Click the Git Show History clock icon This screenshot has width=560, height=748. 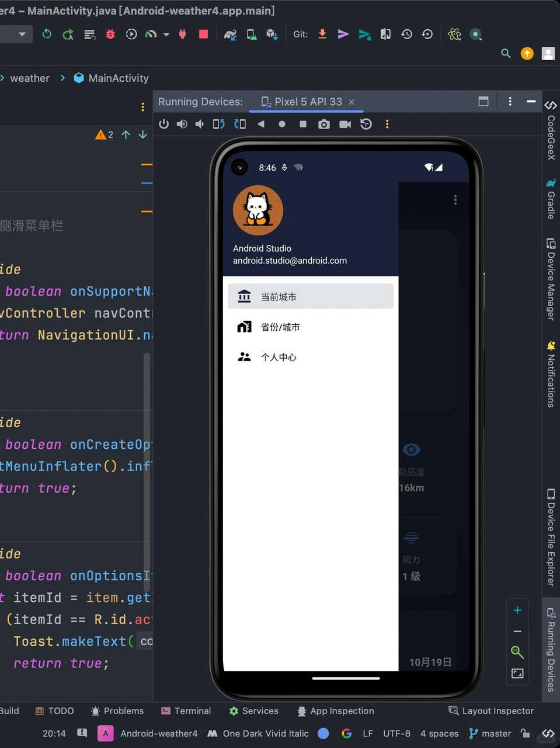(407, 34)
